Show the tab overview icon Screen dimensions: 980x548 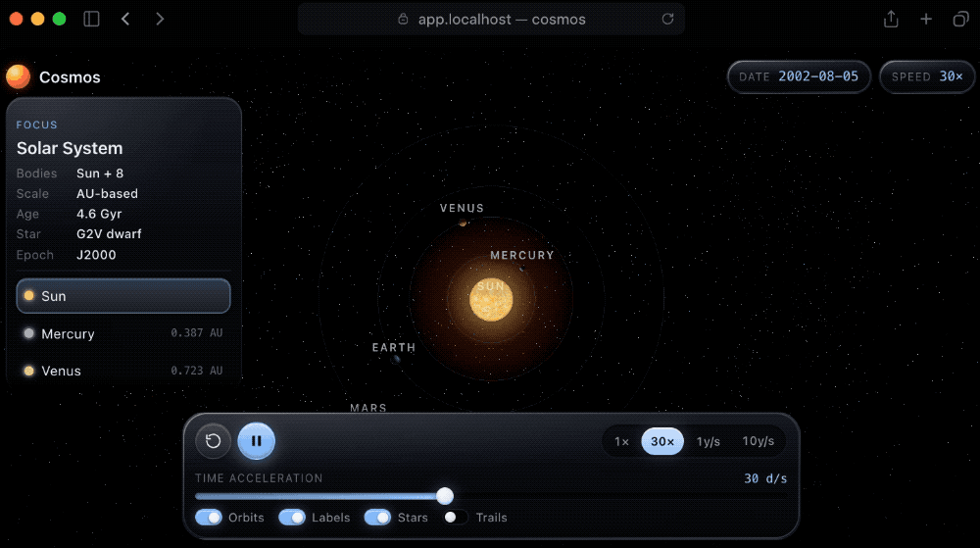(960, 19)
